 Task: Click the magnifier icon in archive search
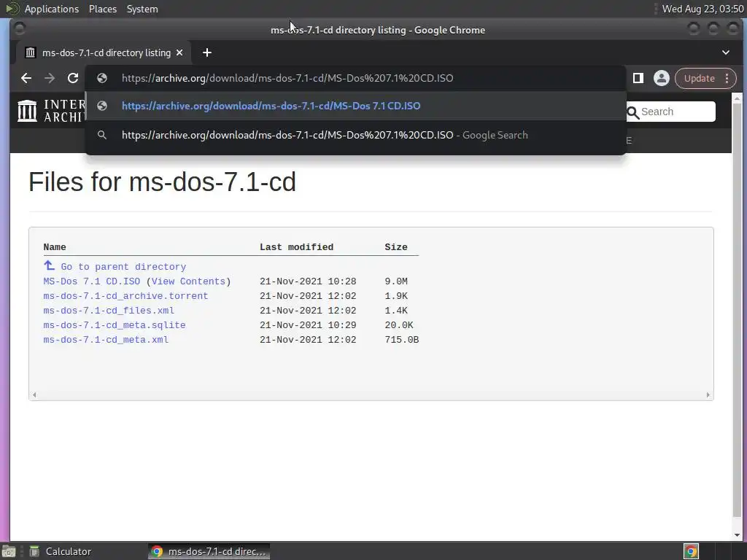click(633, 113)
